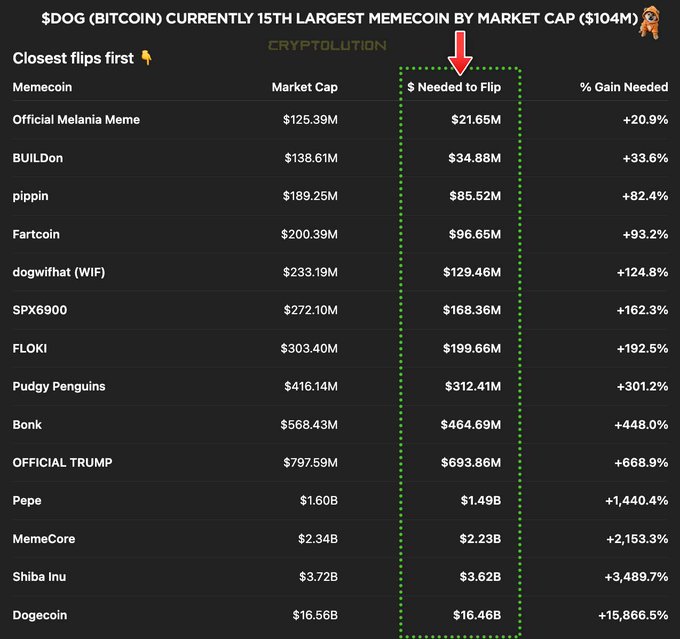680x639 pixels.
Task: Click the +33.6% gain value
Action: [x=645, y=158]
